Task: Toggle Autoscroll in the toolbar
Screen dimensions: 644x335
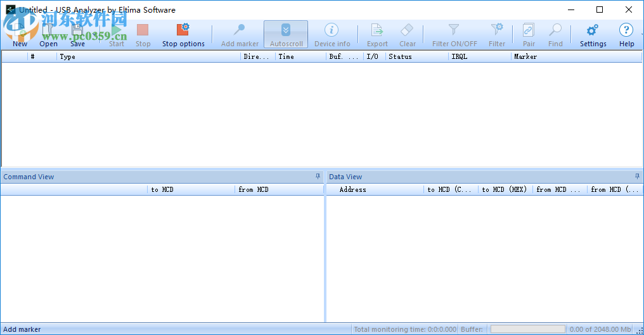Action: click(286, 34)
